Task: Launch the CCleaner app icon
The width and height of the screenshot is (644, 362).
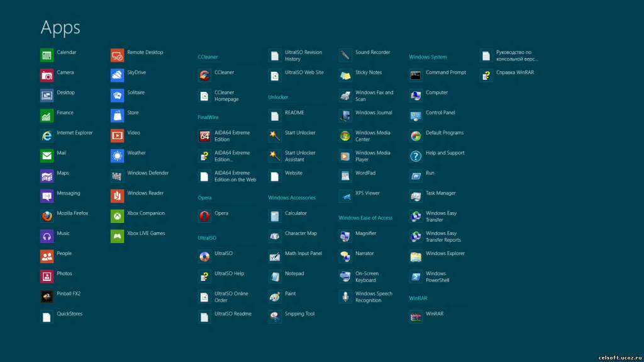Action: pyautogui.click(x=204, y=76)
